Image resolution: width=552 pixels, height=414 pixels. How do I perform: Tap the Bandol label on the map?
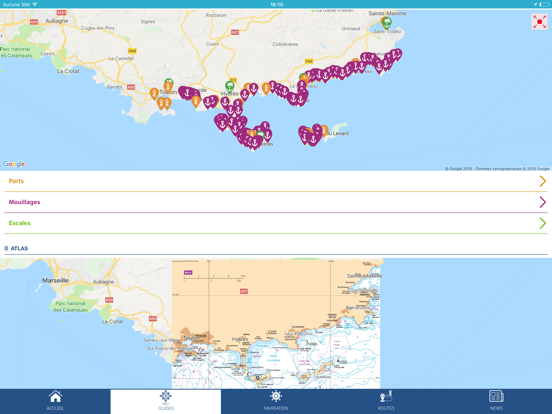(114, 87)
